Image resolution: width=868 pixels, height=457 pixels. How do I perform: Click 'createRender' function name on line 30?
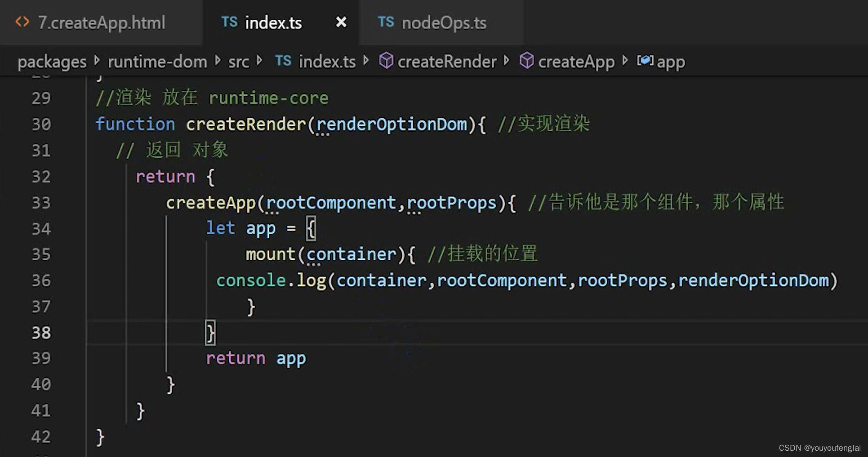(246, 124)
